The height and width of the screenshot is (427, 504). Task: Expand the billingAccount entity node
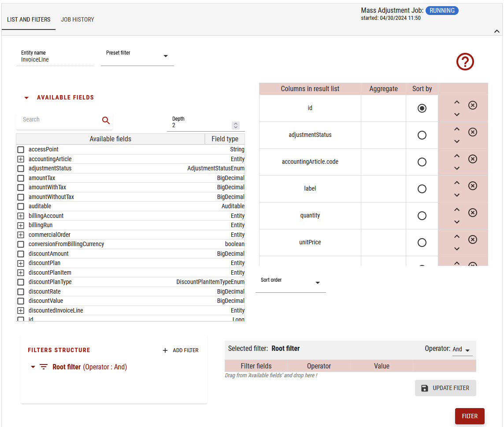pyautogui.click(x=21, y=216)
